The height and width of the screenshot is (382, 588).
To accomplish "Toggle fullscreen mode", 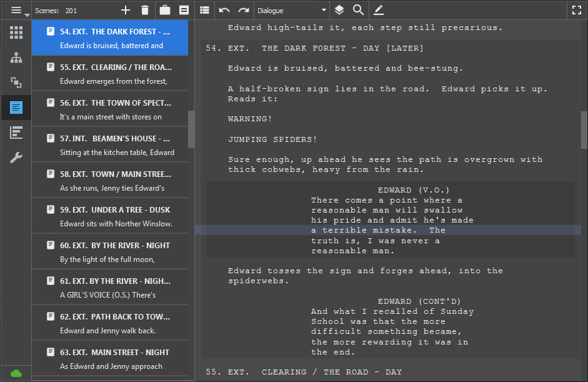I will (577, 10).
